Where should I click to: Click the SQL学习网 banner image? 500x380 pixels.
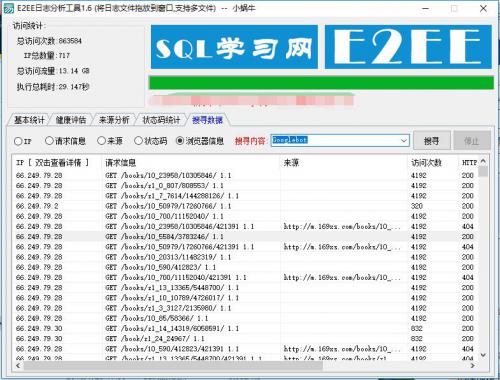point(234,47)
